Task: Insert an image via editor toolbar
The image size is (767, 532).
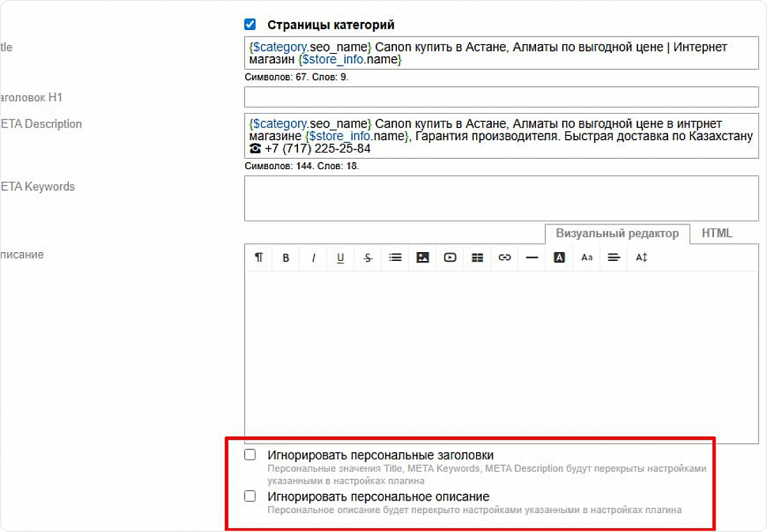Action: tap(423, 258)
